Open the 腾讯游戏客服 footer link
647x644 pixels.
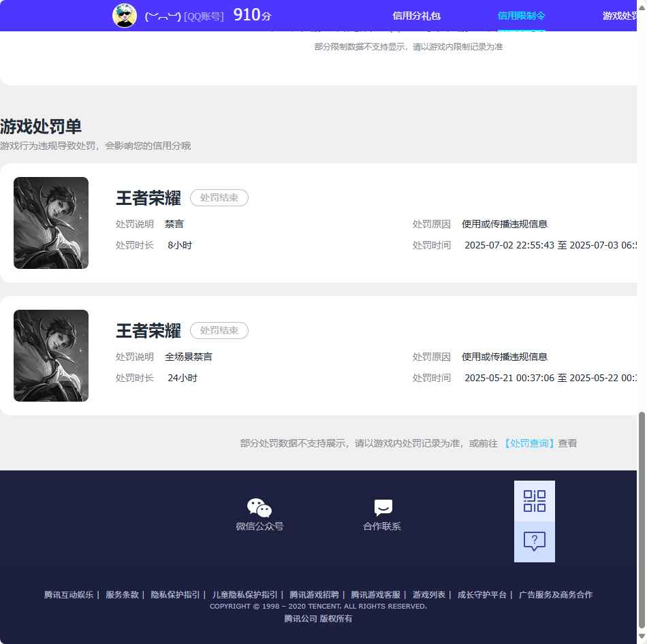pyautogui.click(x=375, y=594)
